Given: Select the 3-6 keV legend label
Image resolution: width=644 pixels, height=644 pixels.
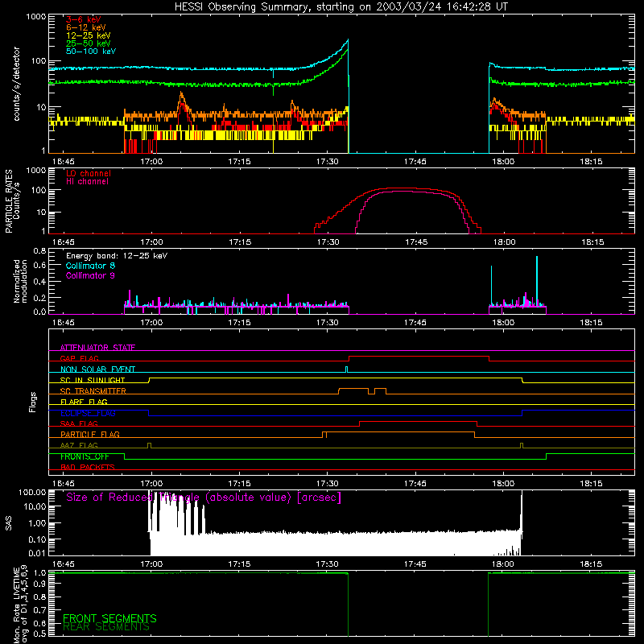Looking at the screenshot, I should pyautogui.click(x=84, y=19).
